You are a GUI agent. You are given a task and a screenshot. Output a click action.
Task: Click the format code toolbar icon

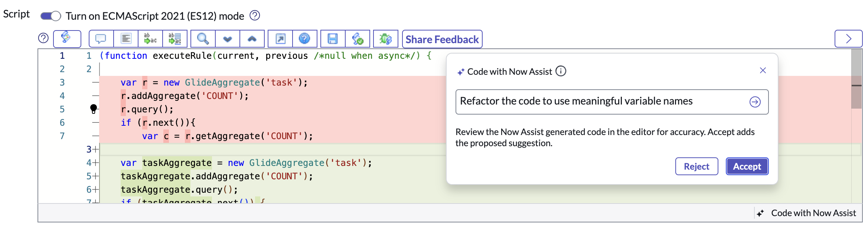tap(126, 39)
